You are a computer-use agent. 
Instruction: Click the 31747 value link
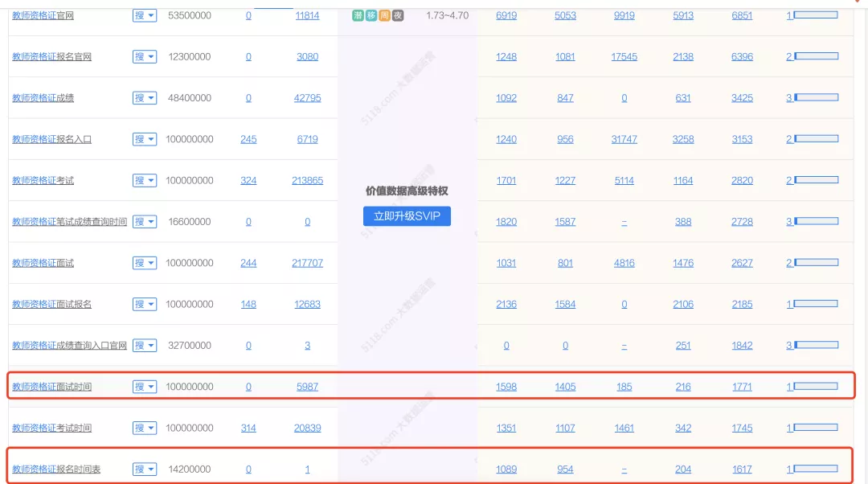coord(624,139)
